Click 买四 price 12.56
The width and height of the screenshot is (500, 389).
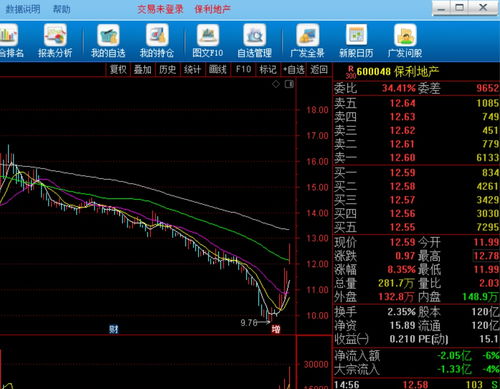point(403,214)
